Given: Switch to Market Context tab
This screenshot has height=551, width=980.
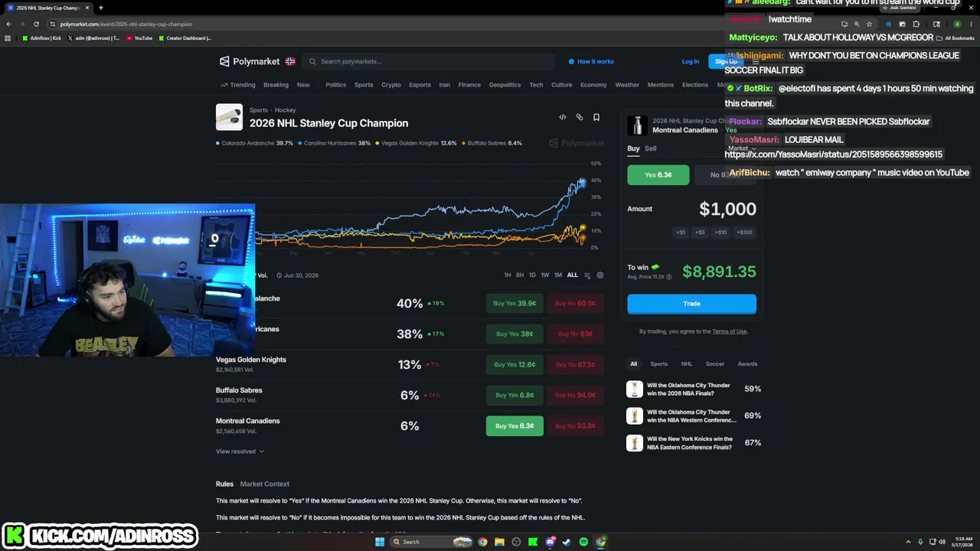Looking at the screenshot, I should tap(265, 484).
